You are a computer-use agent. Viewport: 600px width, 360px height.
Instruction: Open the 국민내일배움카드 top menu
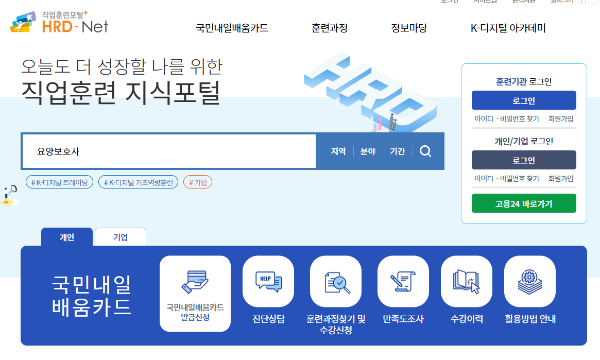click(x=232, y=28)
